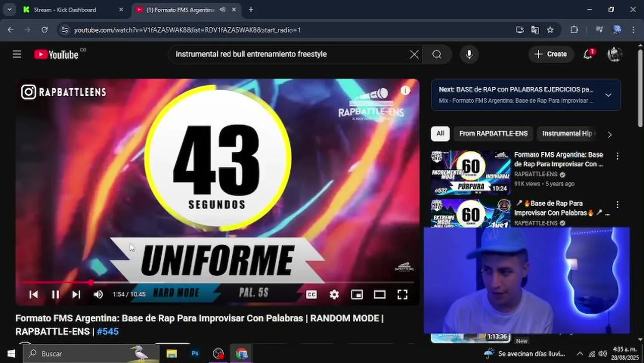Open the notifications bell
Viewport: 644px width, 363px height.
(588, 54)
